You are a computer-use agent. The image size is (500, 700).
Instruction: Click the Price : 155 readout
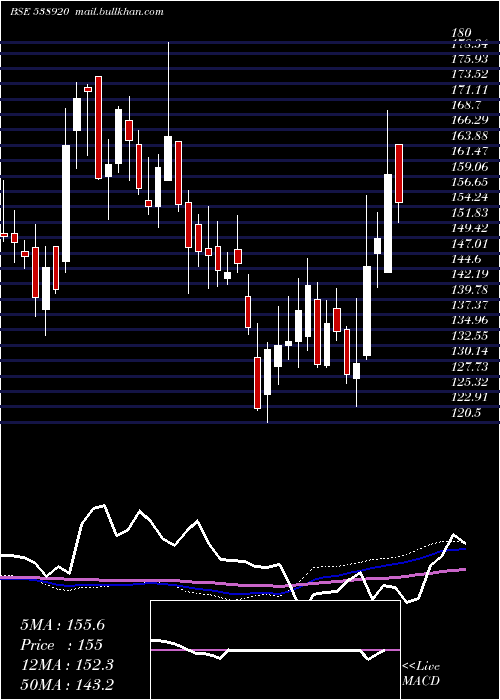(x=62, y=645)
